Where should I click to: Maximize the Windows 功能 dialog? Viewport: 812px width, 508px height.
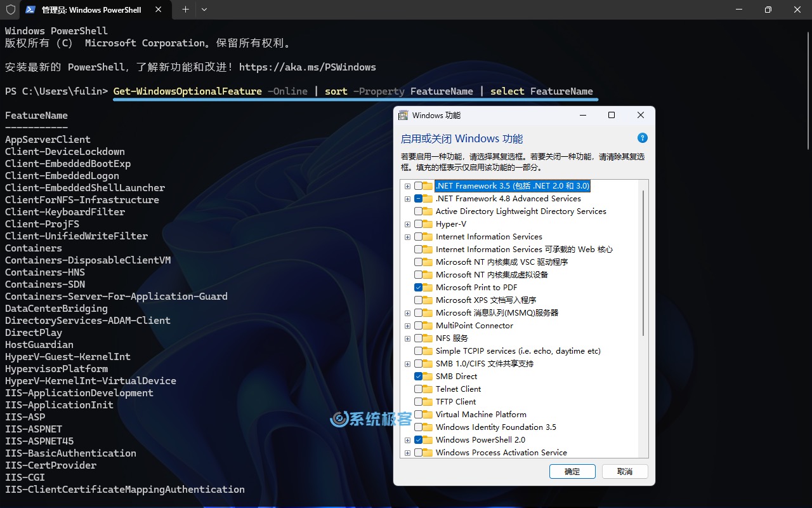612,115
